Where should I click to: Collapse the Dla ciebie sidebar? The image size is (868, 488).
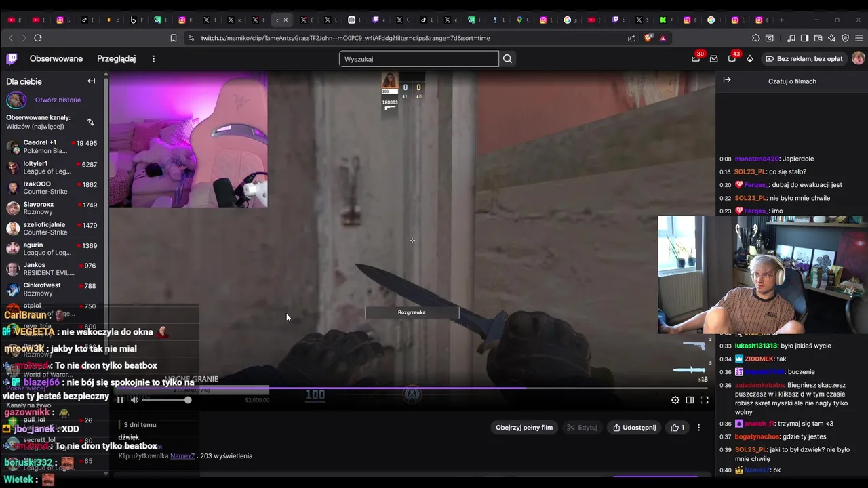[91, 81]
